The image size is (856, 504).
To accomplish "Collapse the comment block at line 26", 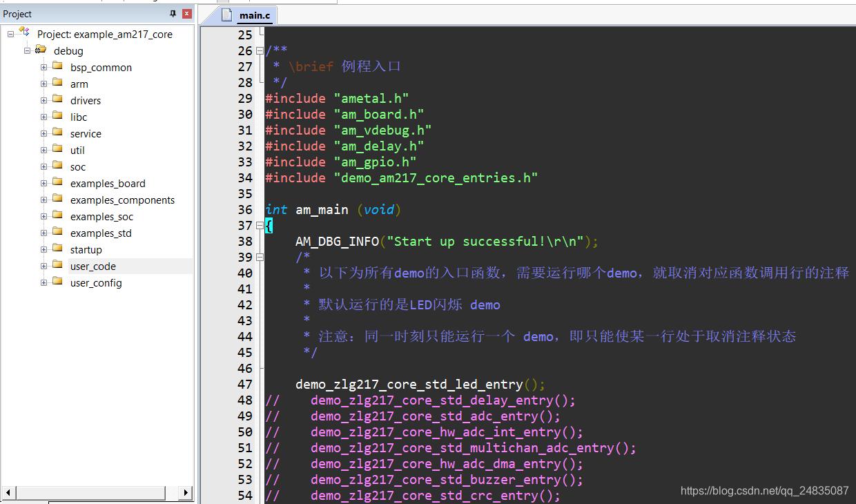I will pyautogui.click(x=260, y=50).
